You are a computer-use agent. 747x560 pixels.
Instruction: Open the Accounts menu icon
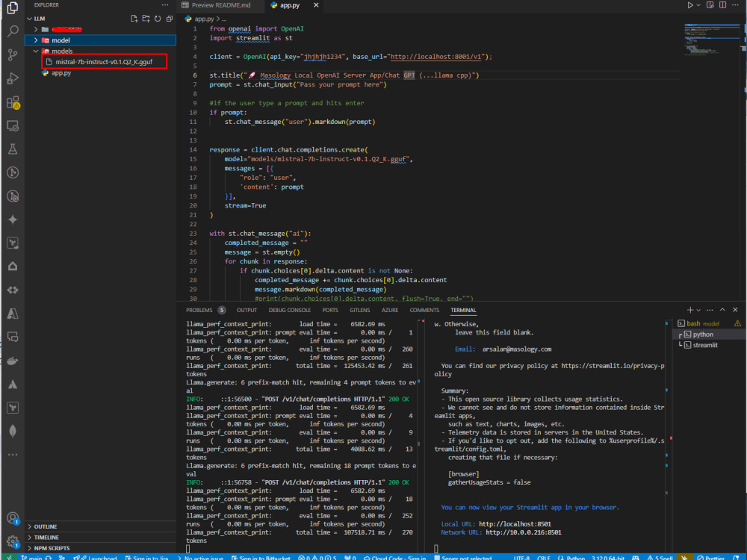pyautogui.click(x=13, y=517)
